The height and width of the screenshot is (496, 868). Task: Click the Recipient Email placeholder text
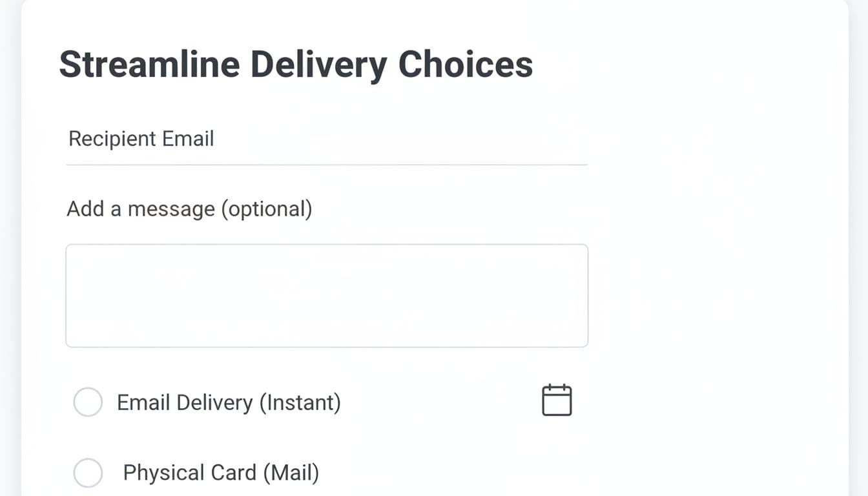click(x=141, y=138)
